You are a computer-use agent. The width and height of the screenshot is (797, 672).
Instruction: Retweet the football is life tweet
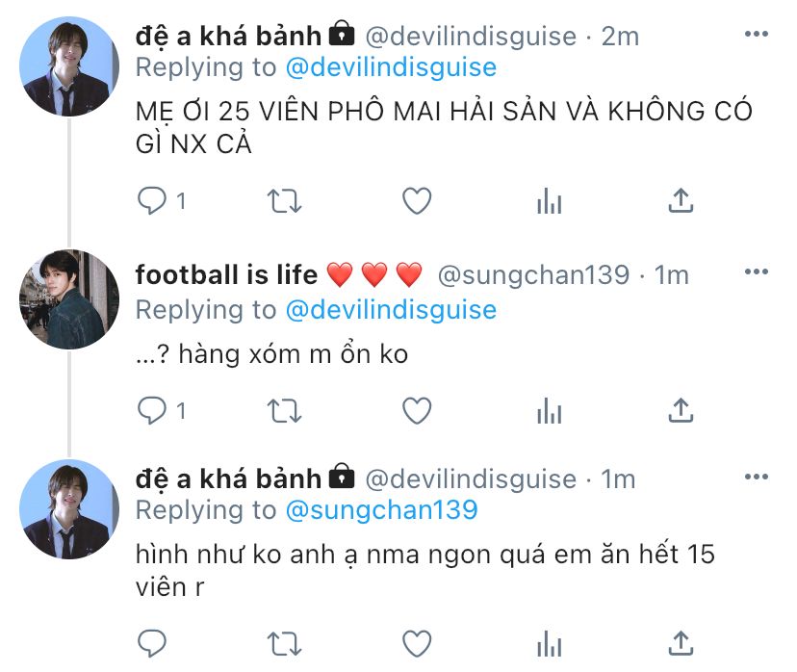[284, 411]
